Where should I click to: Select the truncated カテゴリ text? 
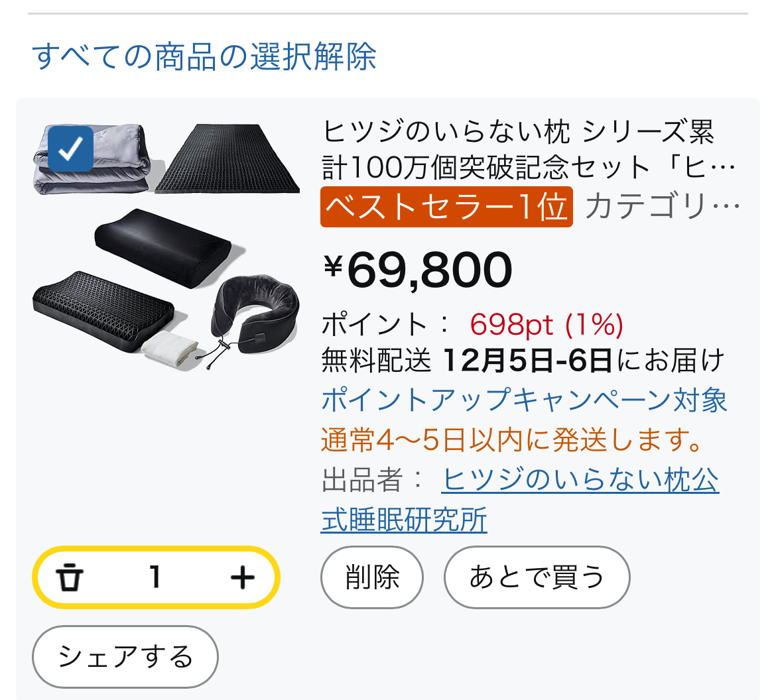[662, 207]
